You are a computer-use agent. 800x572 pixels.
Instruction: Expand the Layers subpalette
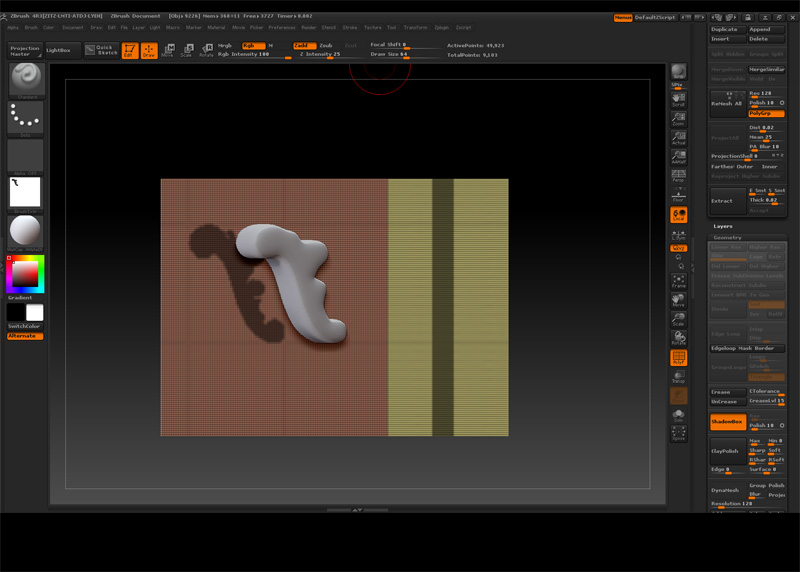[723, 226]
